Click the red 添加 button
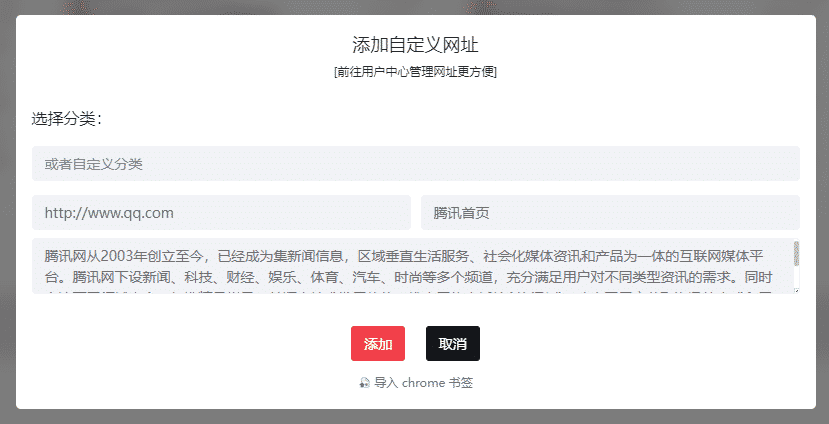Viewport: 829px width, 424px height. 377,344
